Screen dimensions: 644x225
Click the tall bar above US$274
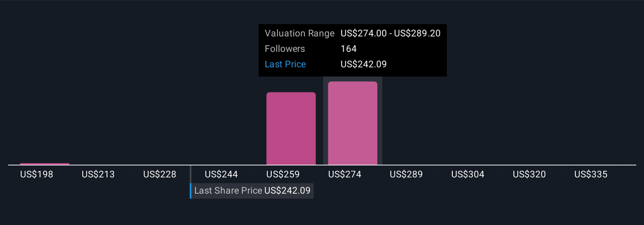(x=353, y=123)
